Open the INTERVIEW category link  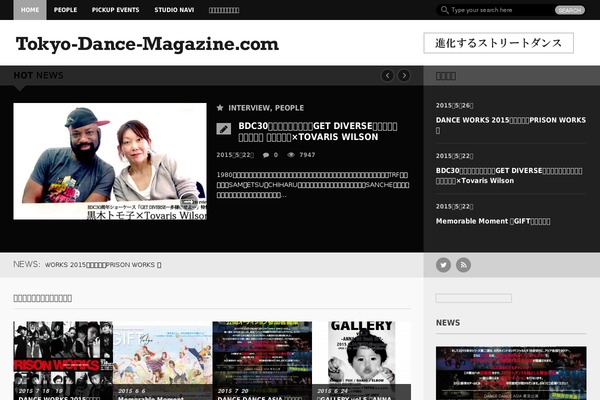249,108
